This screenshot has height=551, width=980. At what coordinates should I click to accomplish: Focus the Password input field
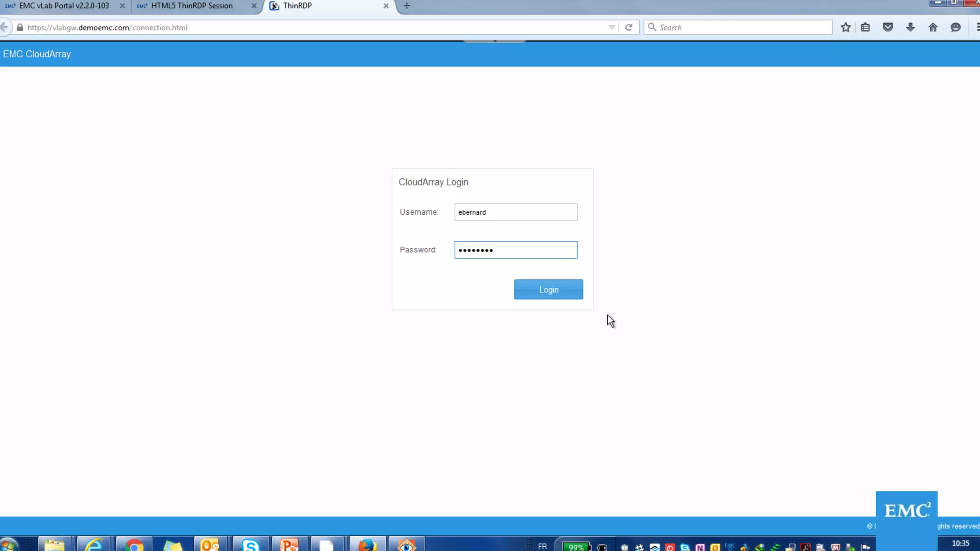(x=515, y=250)
